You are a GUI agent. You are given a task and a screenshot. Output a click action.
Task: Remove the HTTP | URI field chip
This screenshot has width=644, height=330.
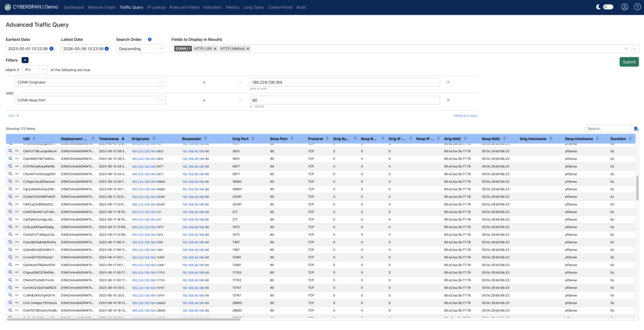pos(215,49)
